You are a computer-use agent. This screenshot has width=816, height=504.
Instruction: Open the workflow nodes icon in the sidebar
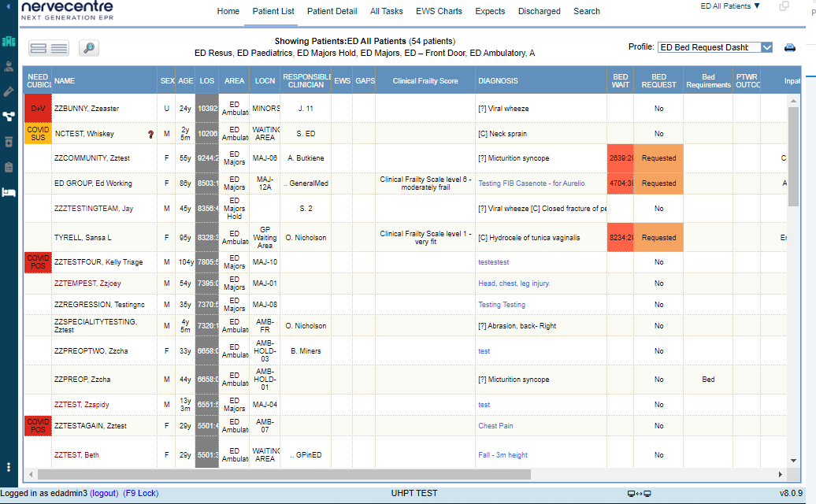coord(9,117)
